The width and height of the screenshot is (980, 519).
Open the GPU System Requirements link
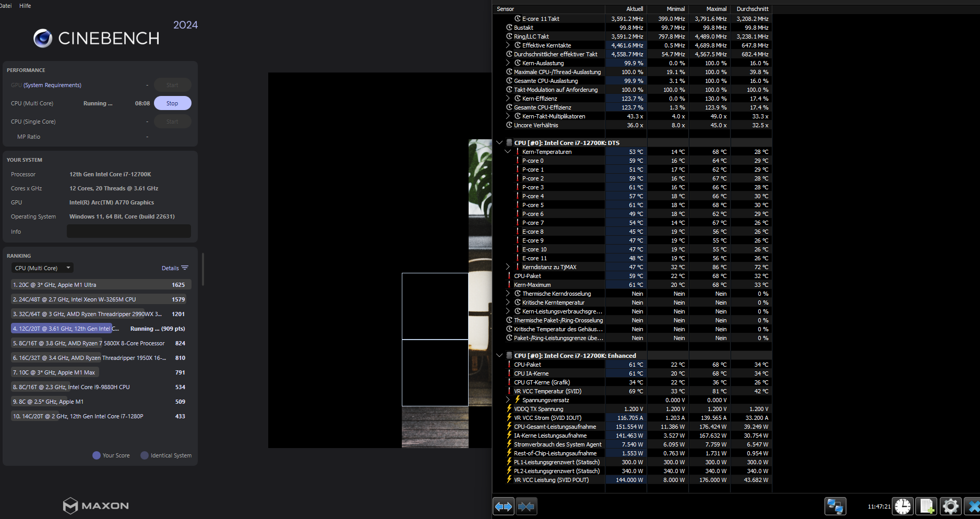(52, 85)
